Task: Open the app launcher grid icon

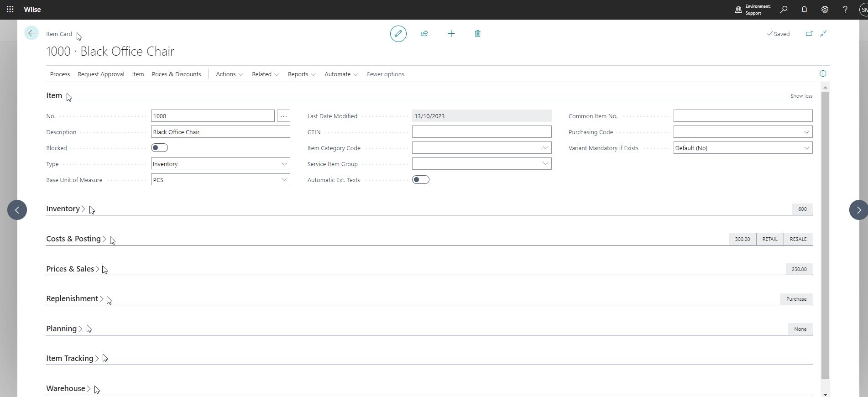Action: 10,10
